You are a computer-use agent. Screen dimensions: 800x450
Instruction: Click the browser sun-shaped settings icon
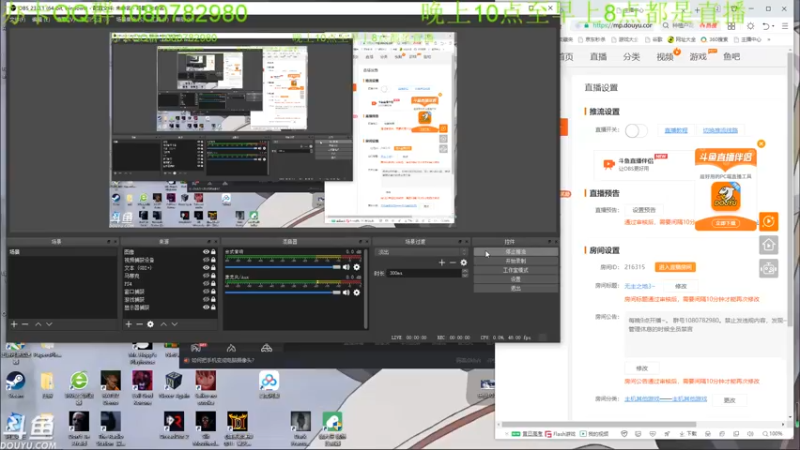click(x=751, y=26)
